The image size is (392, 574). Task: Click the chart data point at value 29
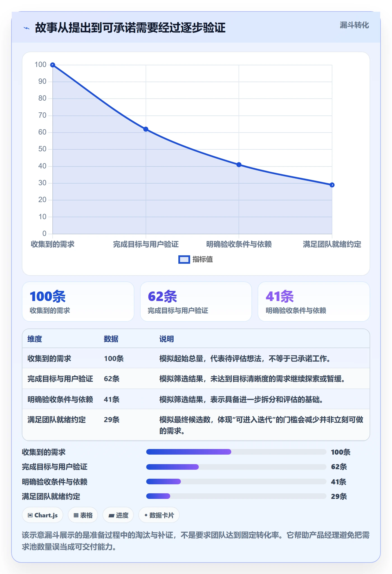coord(332,185)
